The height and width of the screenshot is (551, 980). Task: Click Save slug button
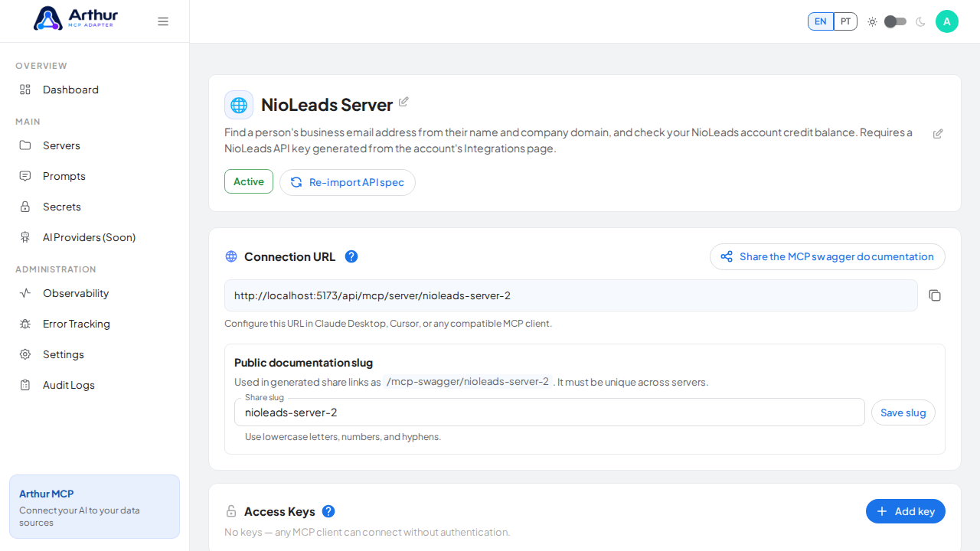tap(903, 412)
